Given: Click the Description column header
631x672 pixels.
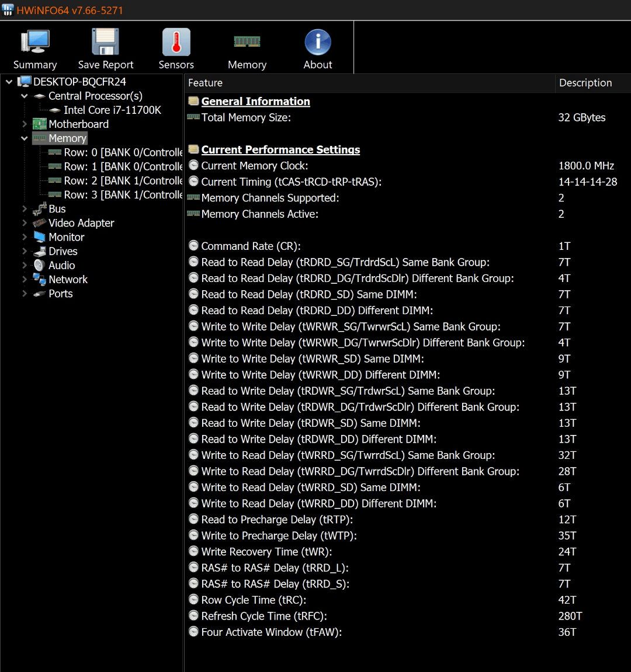Looking at the screenshot, I should [x=593, y=83].
